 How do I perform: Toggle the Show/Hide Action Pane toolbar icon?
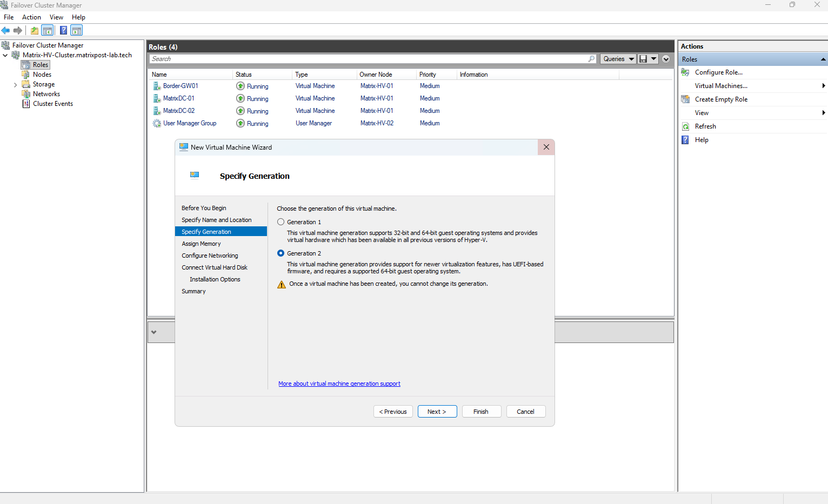pyautogui.click(x=77, y=30)
